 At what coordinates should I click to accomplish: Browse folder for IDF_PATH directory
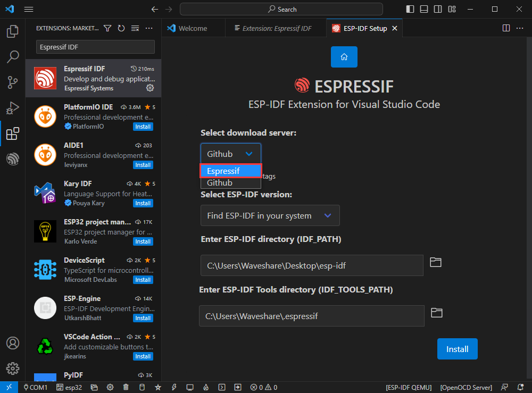click(x=436, y=262)
